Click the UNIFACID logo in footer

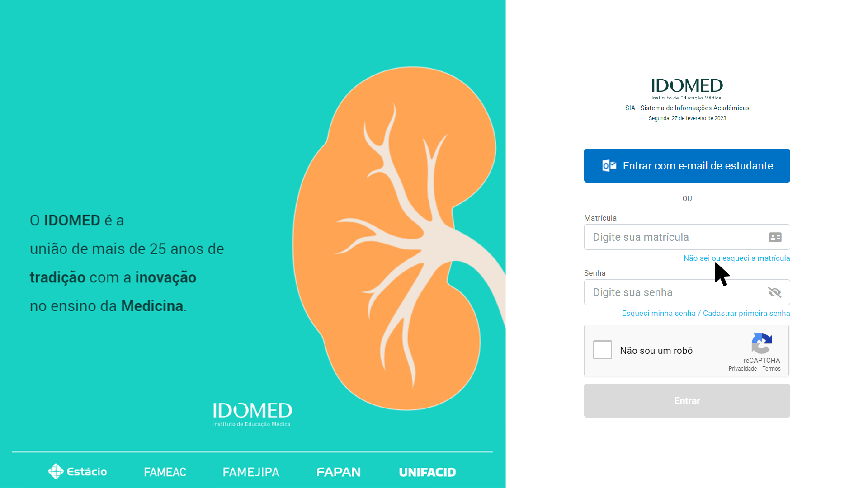click(427, 472)
